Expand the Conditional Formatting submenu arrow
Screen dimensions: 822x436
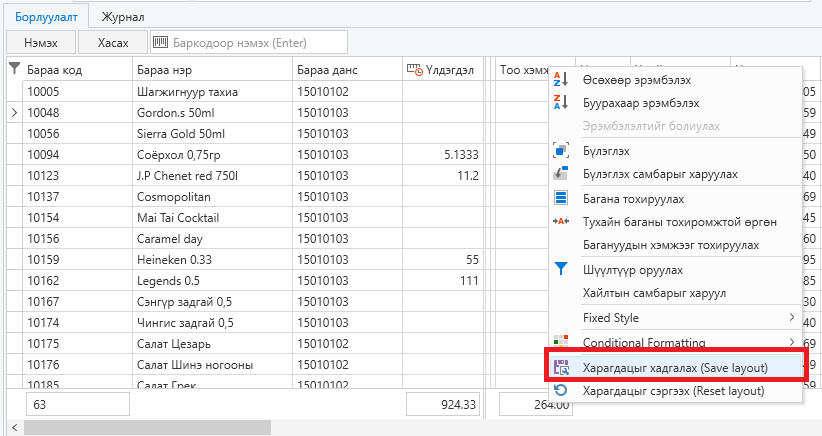click(792, 342)
